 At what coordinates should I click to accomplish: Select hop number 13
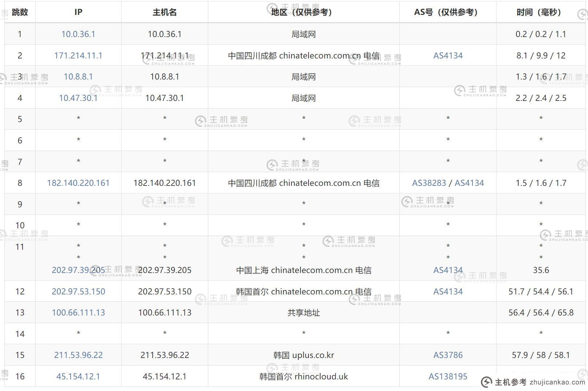pos(20,313)
